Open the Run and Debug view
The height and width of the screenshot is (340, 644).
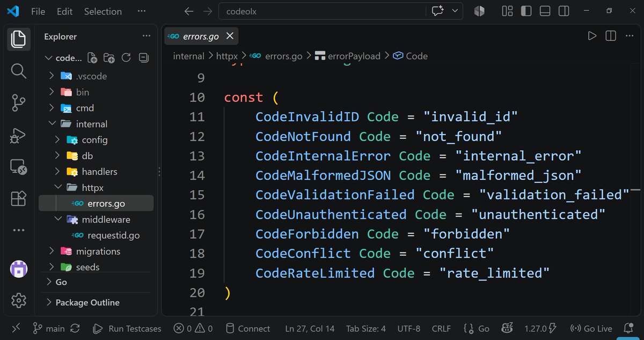[x=18, y=135]
